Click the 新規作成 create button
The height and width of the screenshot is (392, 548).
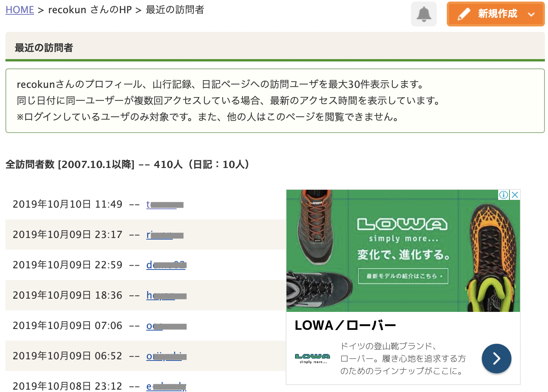[x=495, y=14]
